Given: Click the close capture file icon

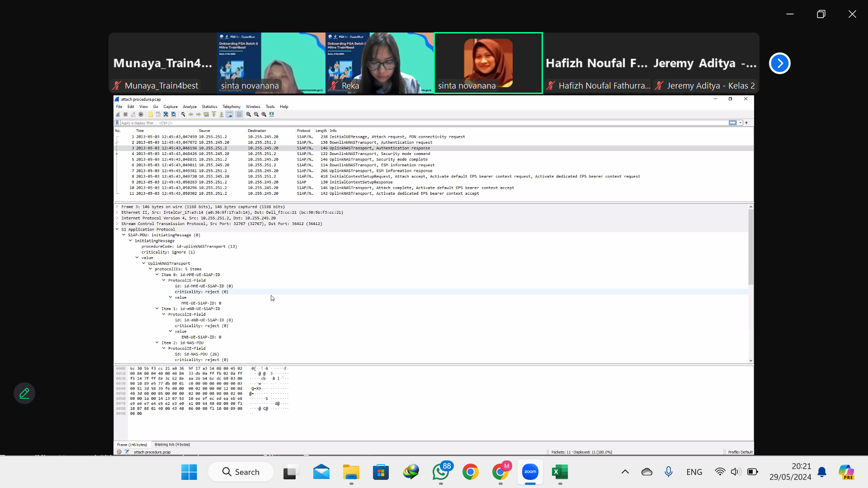Looking at the screenshot, I should click(165, 114).
